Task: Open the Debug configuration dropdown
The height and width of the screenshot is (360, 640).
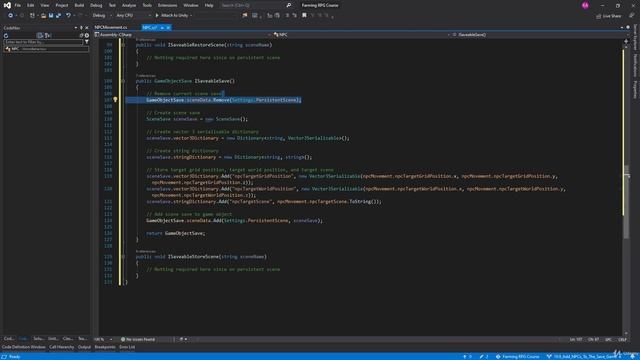Action: pos(102,16)
